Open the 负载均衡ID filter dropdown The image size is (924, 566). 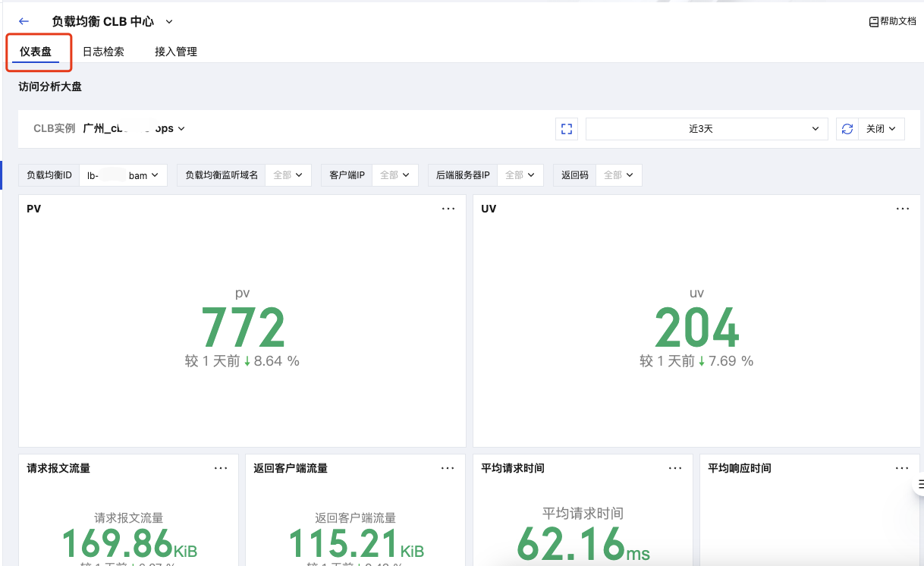click(x=123, y=175)
